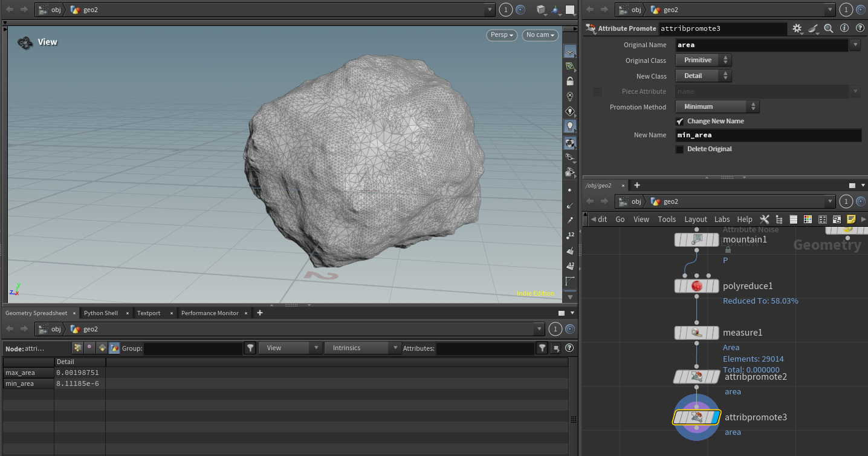Click the No cam camera button
The height and width of the screenshot is (456, 868).
540,35
